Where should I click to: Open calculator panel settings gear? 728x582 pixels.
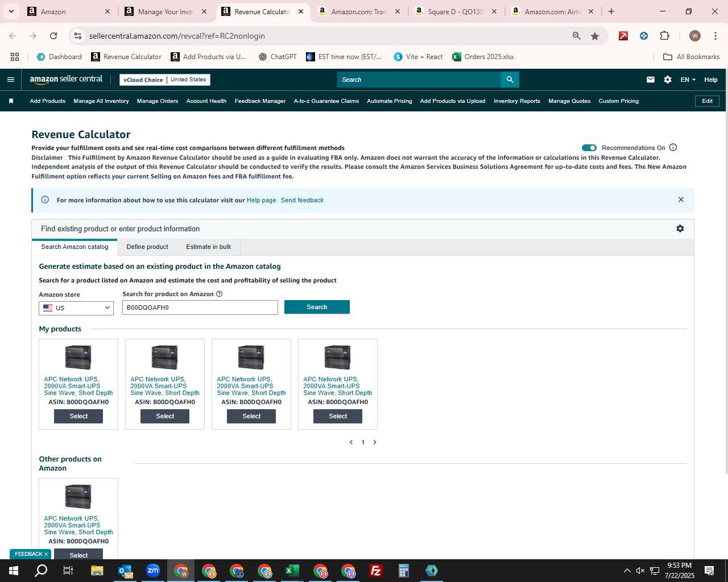(680, 228)
